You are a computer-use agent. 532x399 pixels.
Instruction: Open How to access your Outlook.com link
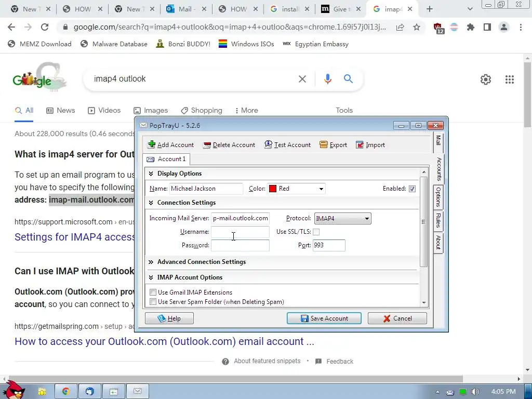[x=164, y=341]
